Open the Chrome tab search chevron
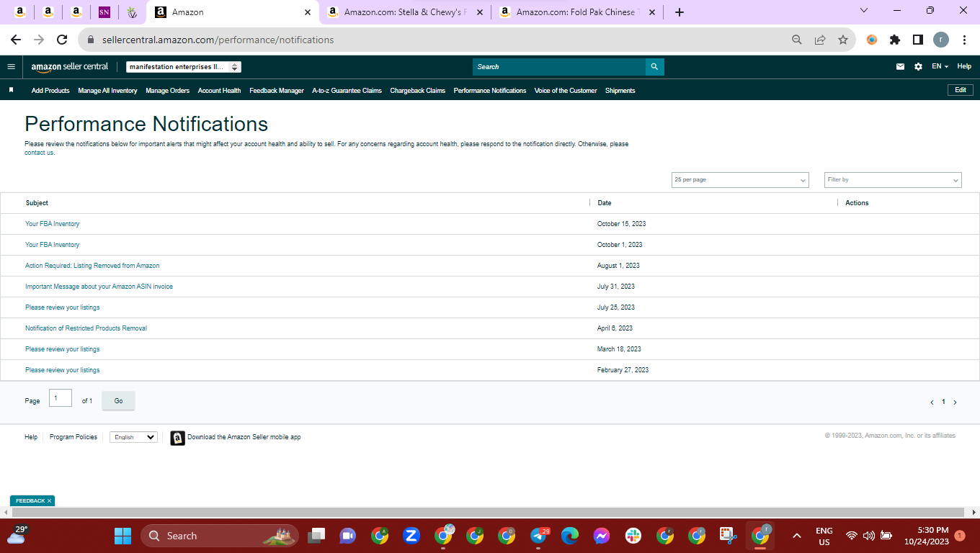The height and width of the screenshot is (553, 980). 864,11
